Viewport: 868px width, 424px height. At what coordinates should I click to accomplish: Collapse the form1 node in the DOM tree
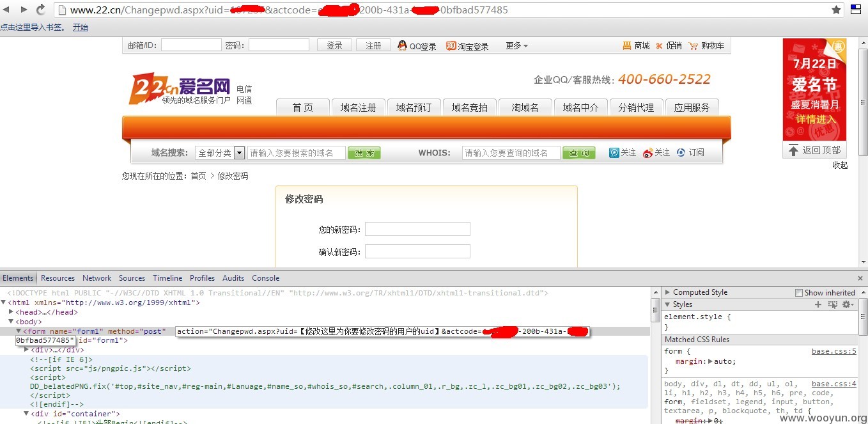point(19,331)
